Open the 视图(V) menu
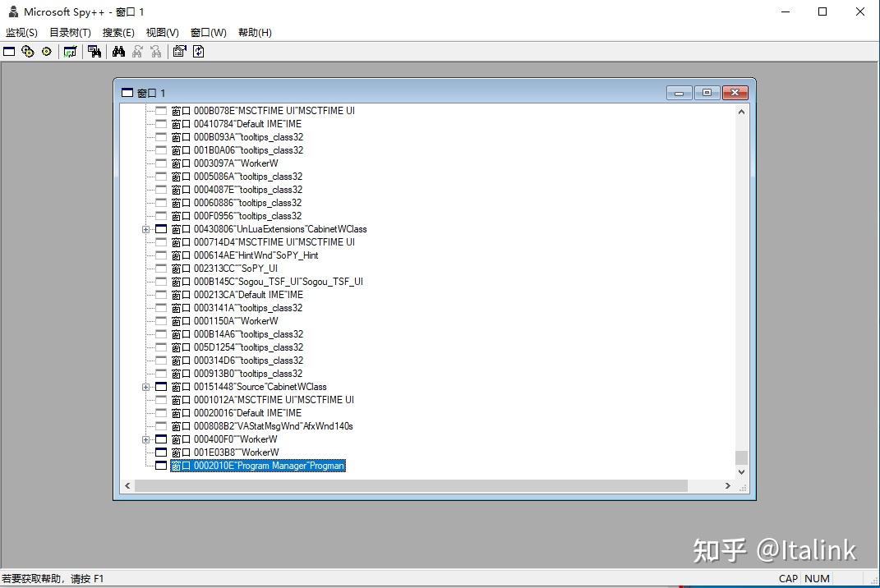 161,32
